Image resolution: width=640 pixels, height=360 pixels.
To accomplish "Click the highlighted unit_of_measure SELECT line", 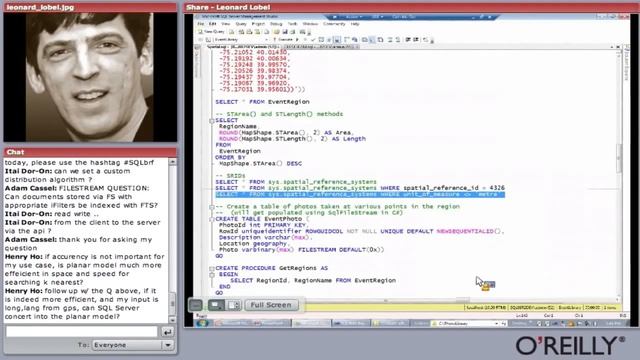I will 360,195.
